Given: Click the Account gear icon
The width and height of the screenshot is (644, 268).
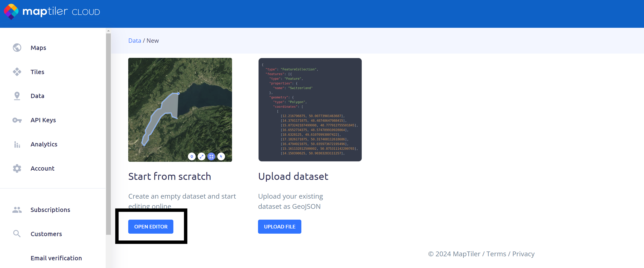Looking at the screenshot, I should click(x=17, y=168).
